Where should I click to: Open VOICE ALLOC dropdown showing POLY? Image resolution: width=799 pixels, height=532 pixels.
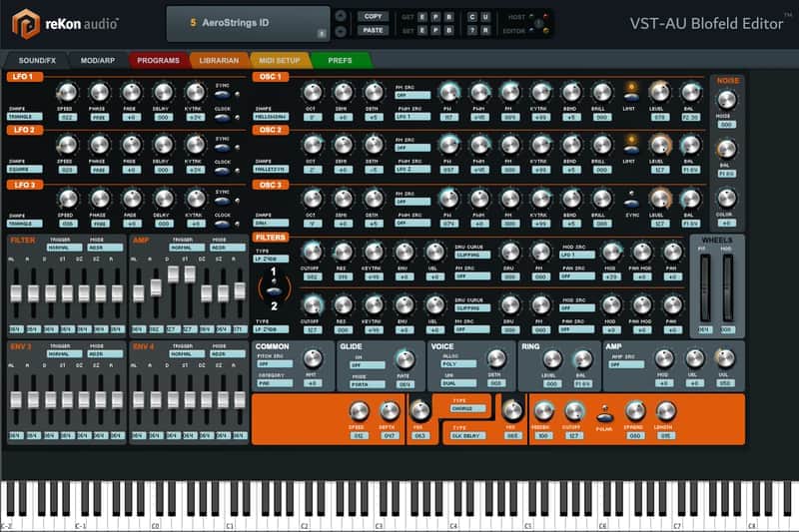458,364
